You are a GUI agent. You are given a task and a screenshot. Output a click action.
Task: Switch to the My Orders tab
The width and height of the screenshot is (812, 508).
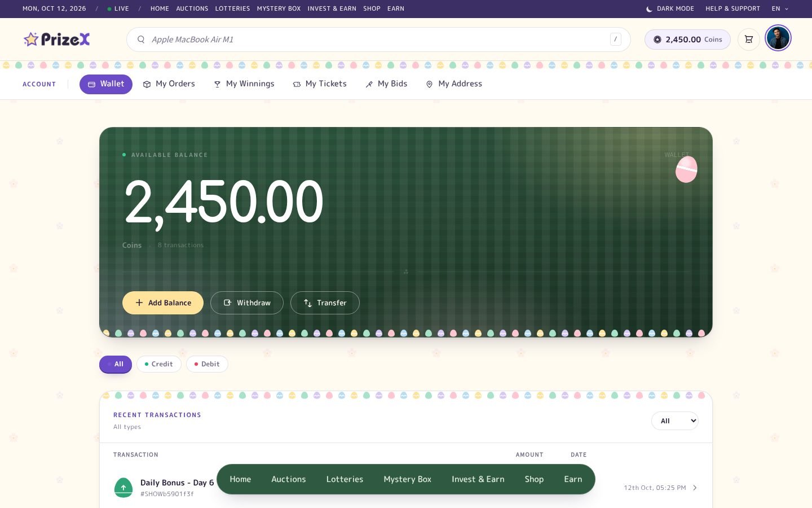point(169,84)
